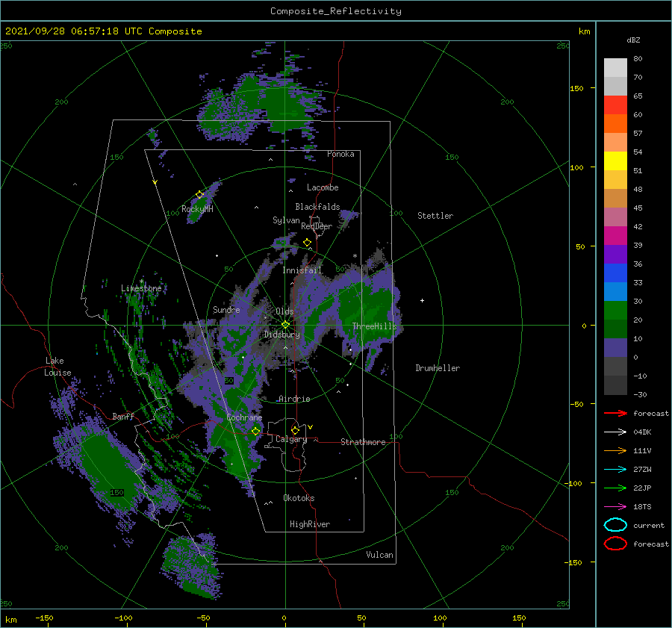Screen dimensions: 672x628
Task: Click the RockyMH label
Action: (x=197, y=209)
